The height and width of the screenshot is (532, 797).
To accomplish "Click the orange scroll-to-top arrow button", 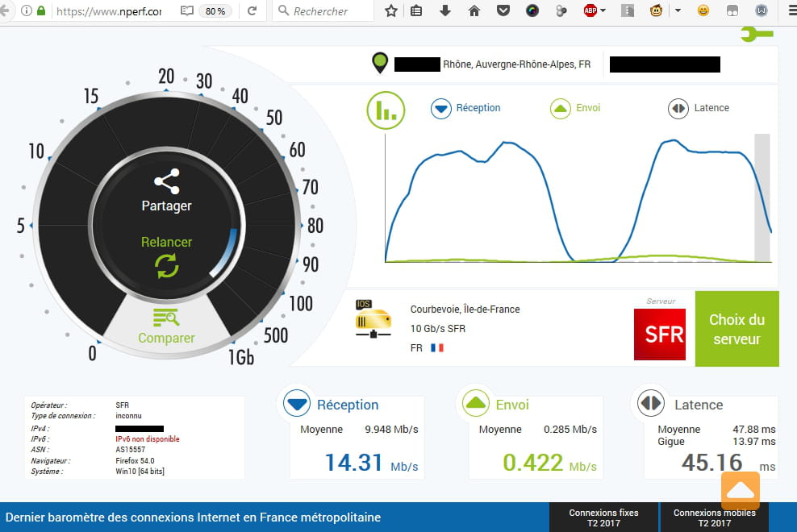I will pos(741,490).
